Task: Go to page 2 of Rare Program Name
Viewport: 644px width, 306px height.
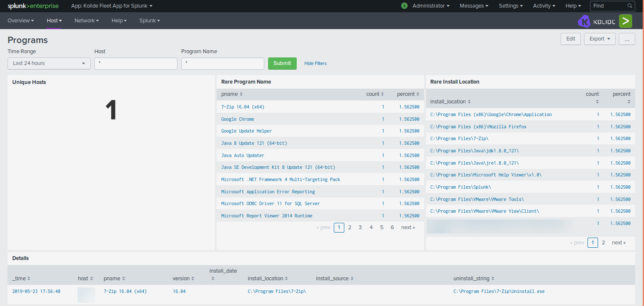Action: coord(349,227)
